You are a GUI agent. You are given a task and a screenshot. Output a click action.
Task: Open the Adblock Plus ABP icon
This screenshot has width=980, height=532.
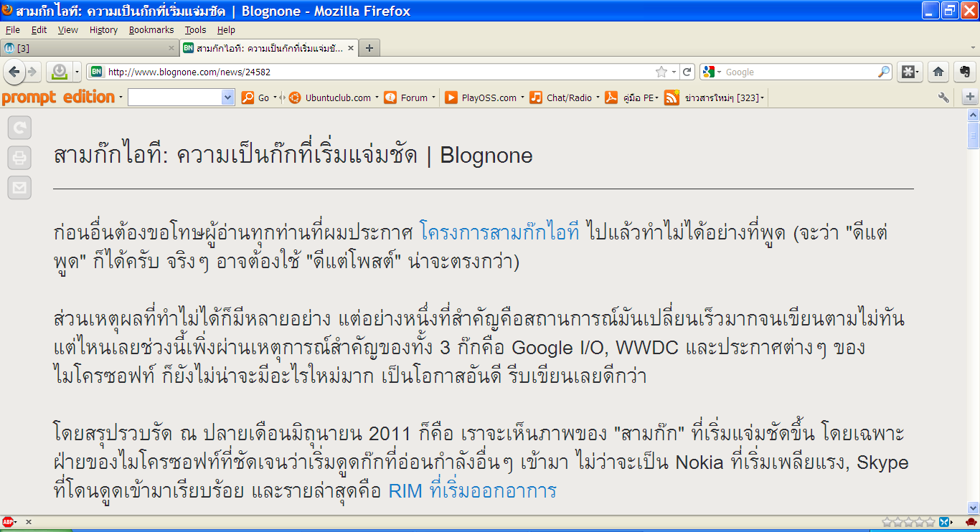click(8, 522)
